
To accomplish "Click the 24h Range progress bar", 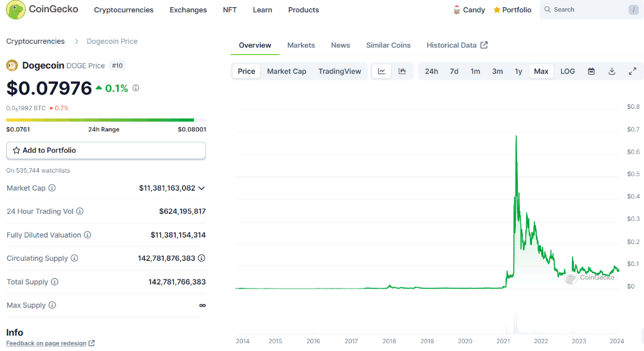I will point(106,120).
